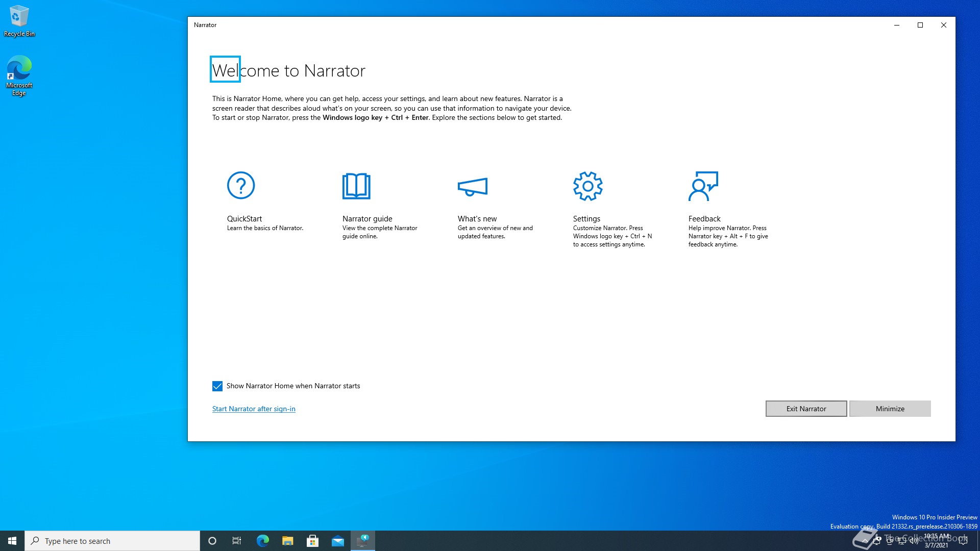Focus the Type here to search box
This screenshot has width=980, height=551.
pos(112,541)
